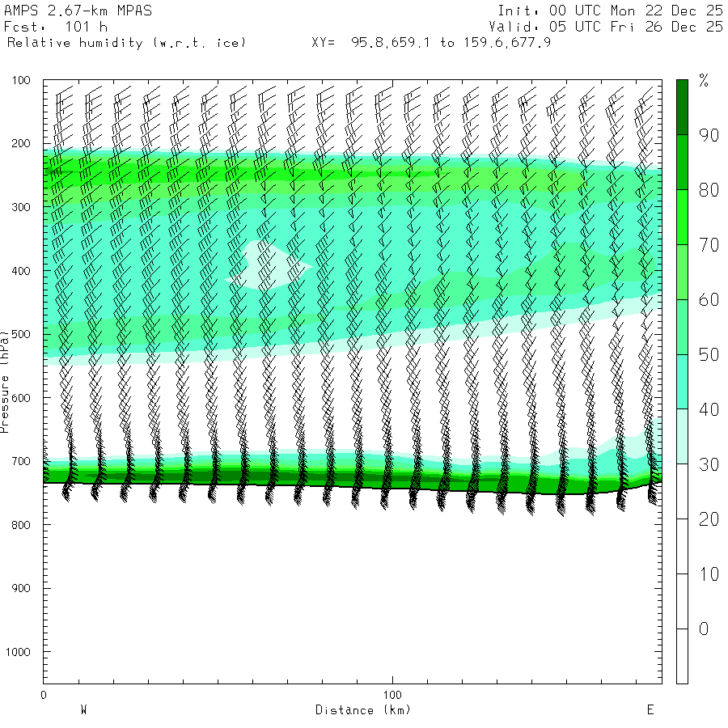Click the 600 hPa pressure axis label
Viewport: 728px width, 728px height.
coord(21,398)
